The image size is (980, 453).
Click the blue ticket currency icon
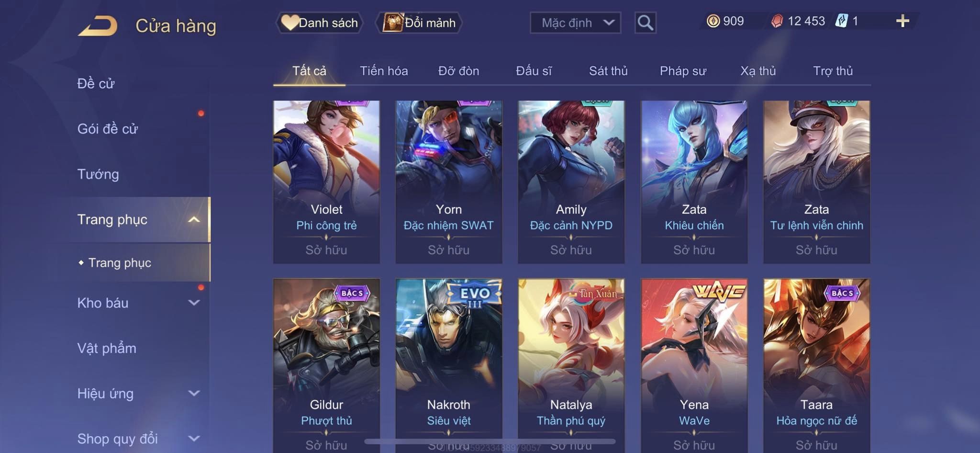tap(841, 21)
